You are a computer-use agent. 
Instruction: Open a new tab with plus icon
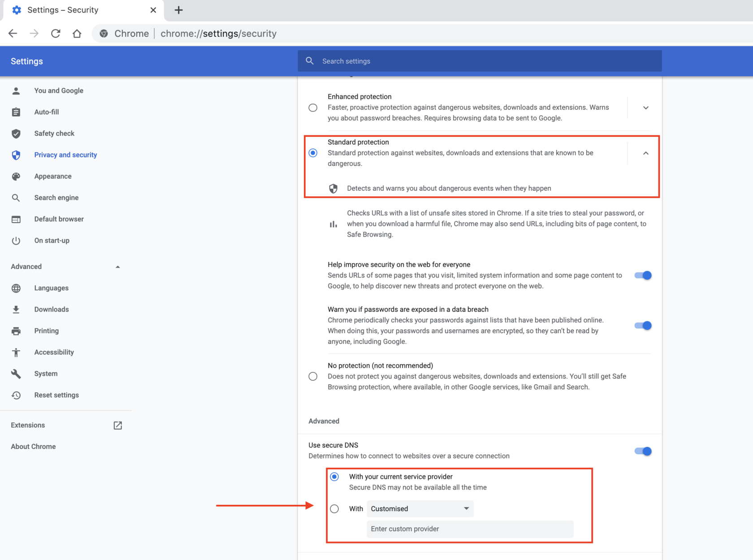(x=178, y=10)
